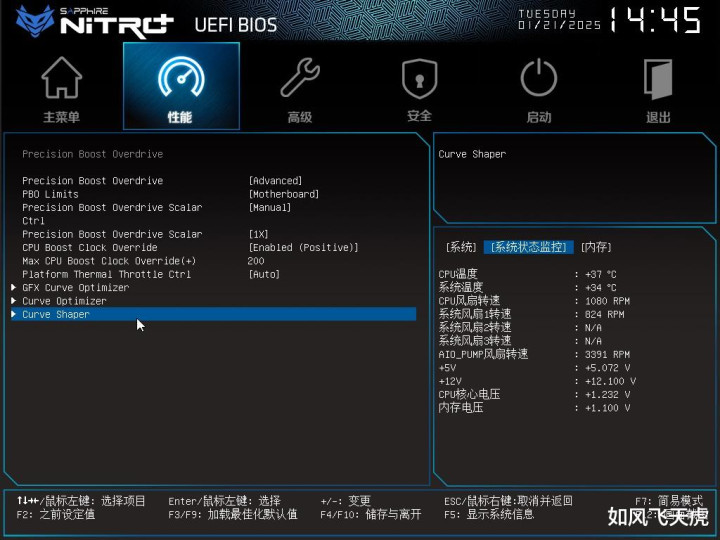
Task: Click the F3/F9: 加载最佳化默认值 hint
Action: 232,514
